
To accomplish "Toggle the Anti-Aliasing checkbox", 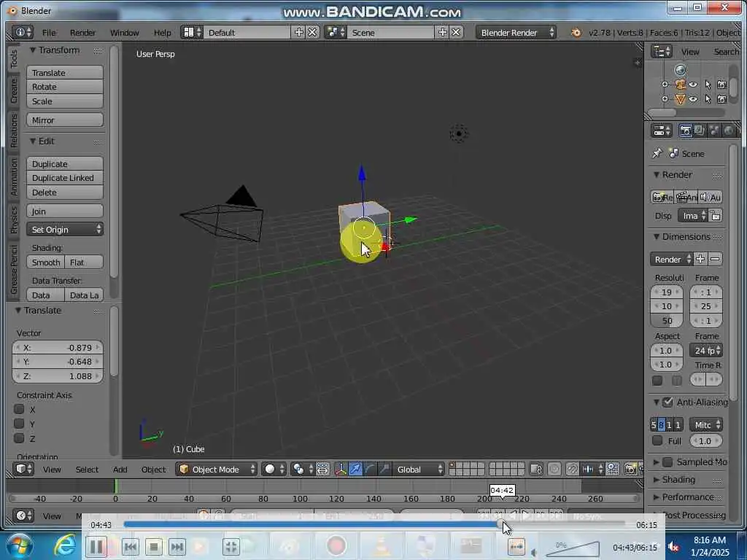I will click(668, 402).
